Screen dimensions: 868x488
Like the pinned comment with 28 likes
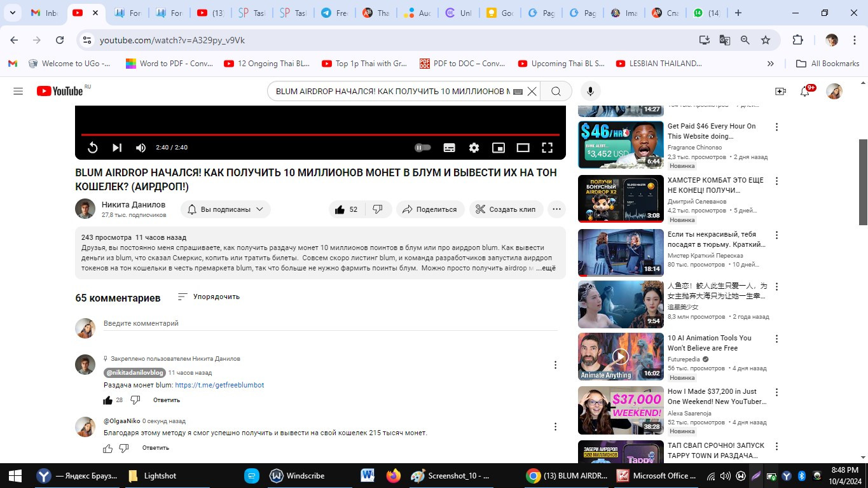pyautogui.click(x=108, y=400)
